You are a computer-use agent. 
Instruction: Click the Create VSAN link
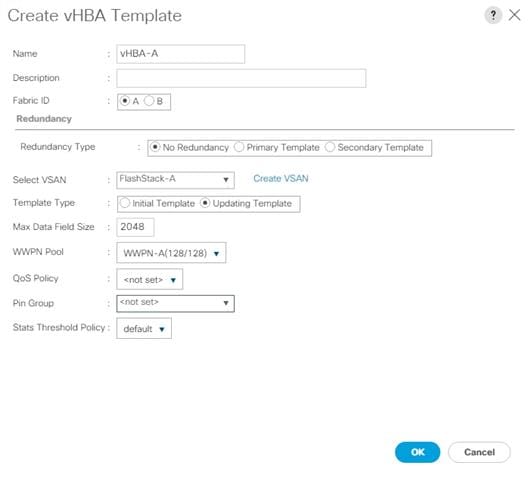click(x=281, y=178)
